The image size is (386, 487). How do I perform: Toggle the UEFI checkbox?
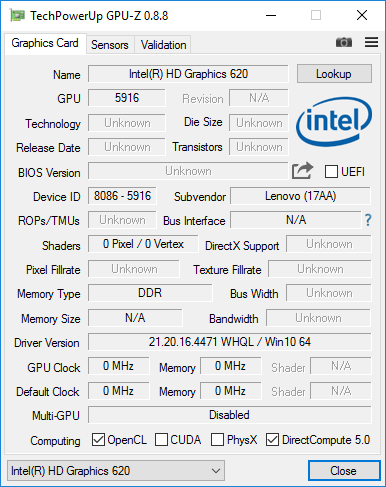331,172
